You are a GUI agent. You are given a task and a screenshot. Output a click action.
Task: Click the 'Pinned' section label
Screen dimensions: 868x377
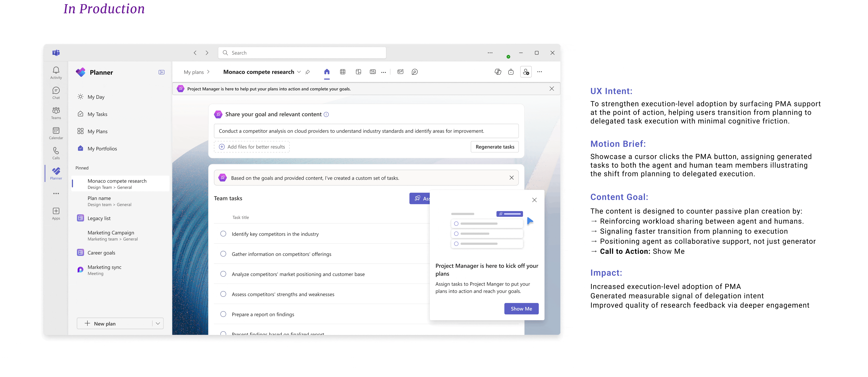coord(82,168)
